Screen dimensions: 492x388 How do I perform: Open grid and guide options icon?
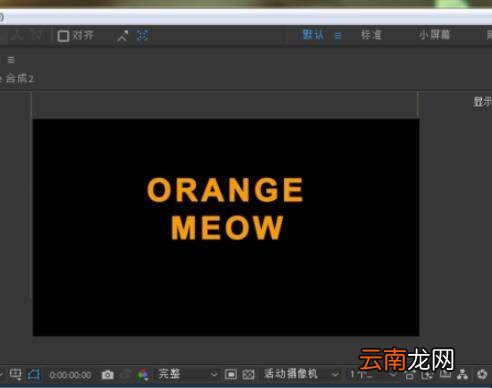pos(15,375)
